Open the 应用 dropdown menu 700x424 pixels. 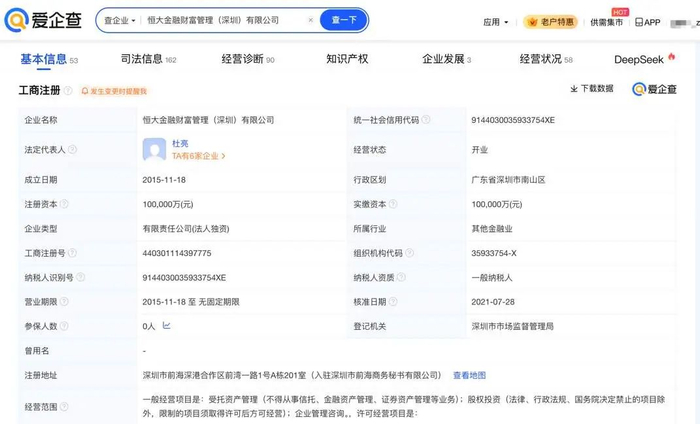[496, 22]
